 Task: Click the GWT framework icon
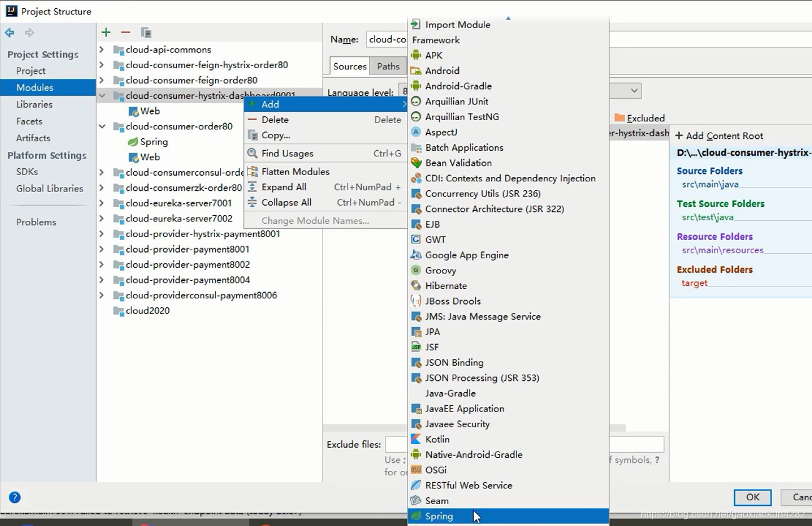click(416, 240)
